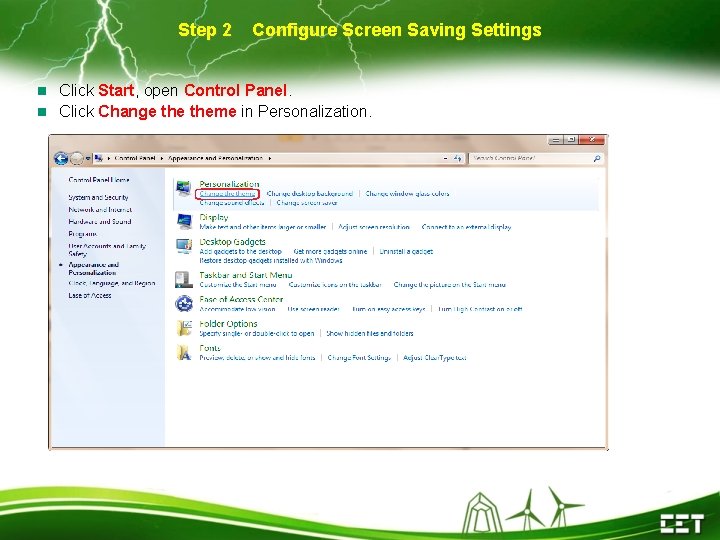The height and width of the screenshot is (540, 720).
Task: Click Change the picture on the Start menu
Action: click(450, 285)
